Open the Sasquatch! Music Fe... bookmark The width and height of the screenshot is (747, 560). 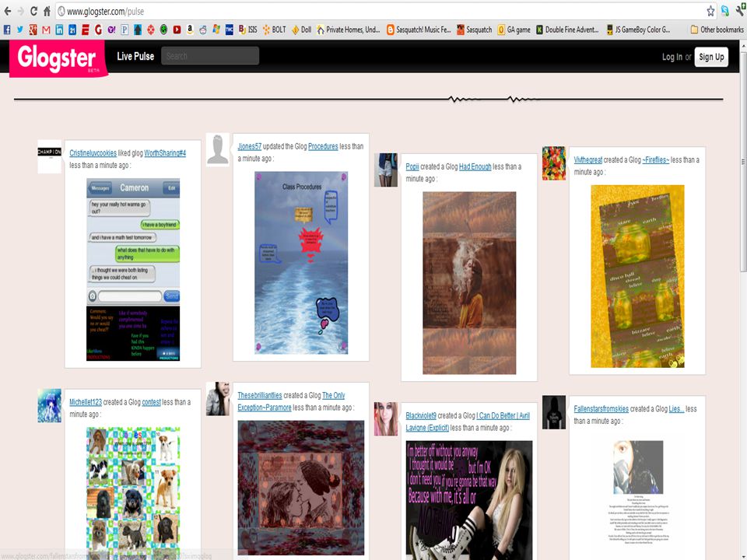coord(419,30)
